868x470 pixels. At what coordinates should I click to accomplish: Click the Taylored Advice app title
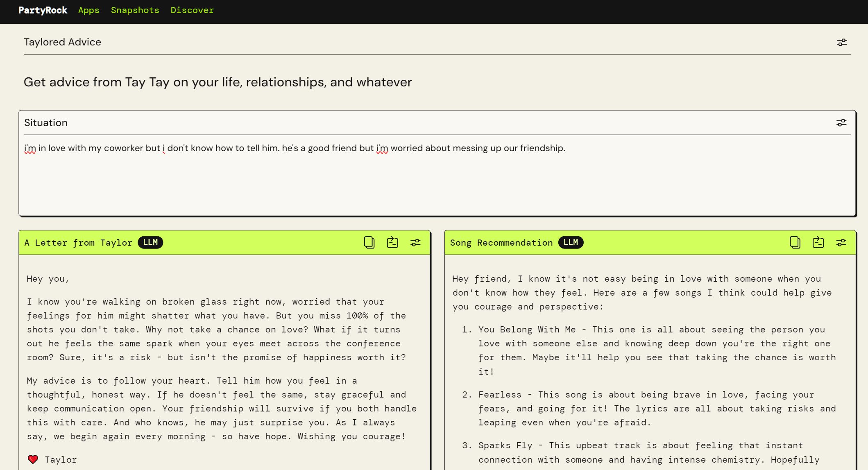[62, 42]
